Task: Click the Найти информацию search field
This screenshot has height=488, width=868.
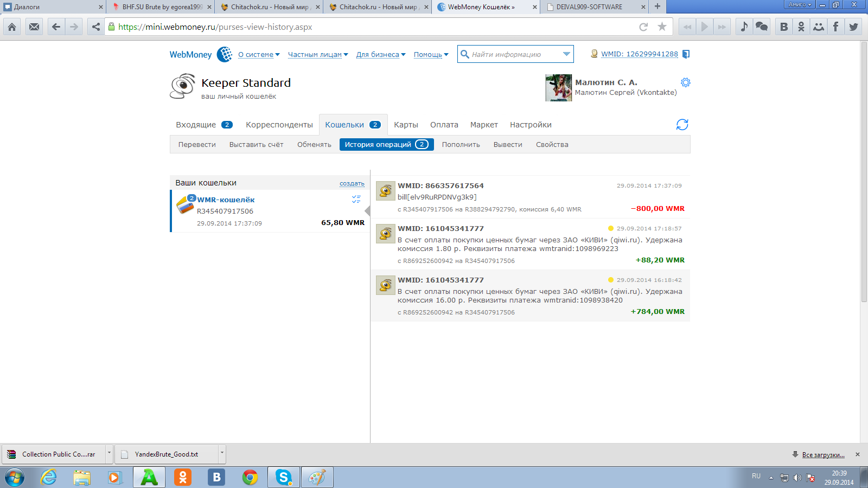Action: pyautogui.click(x=515, y=54)
